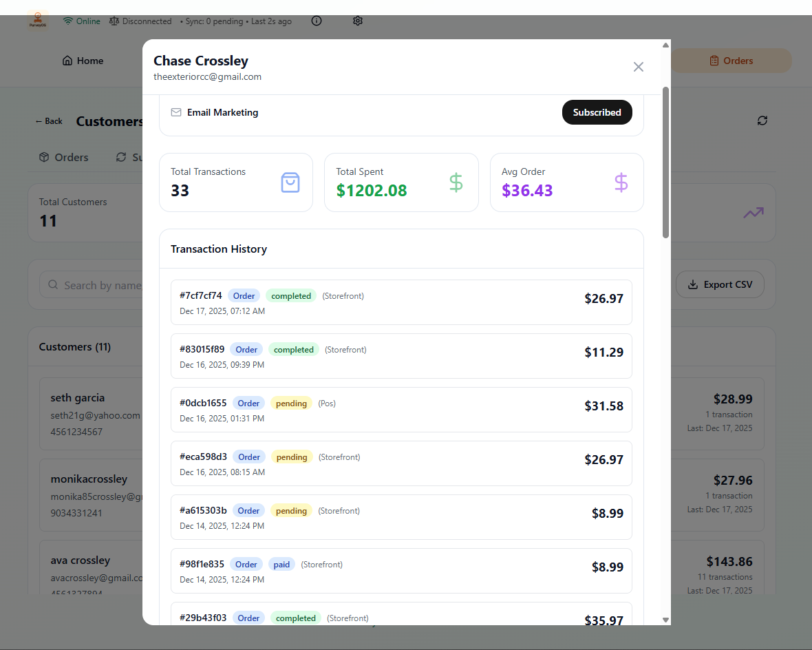Navigate back using the Back link
Viewport: 812px width, 650px height.
(48, 120)
